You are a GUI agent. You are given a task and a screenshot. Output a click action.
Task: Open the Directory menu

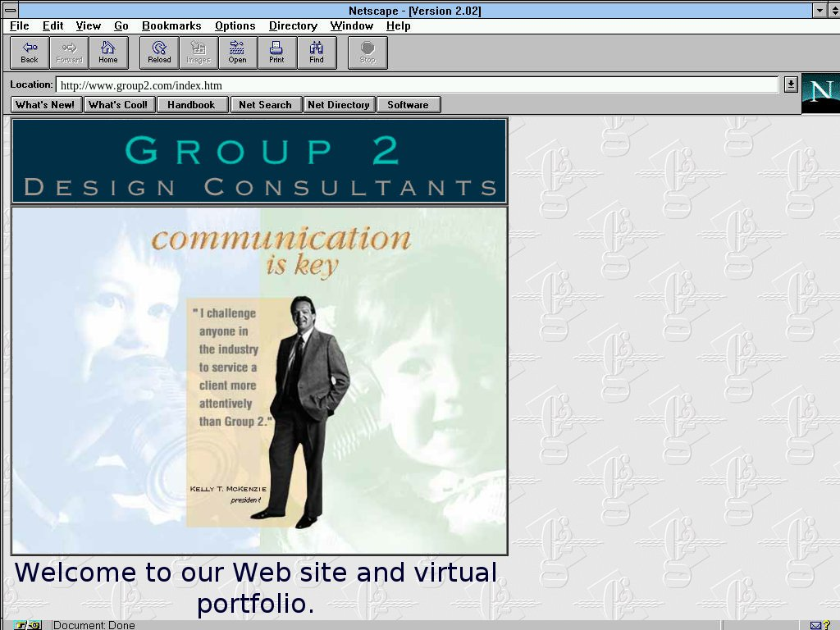293,26
